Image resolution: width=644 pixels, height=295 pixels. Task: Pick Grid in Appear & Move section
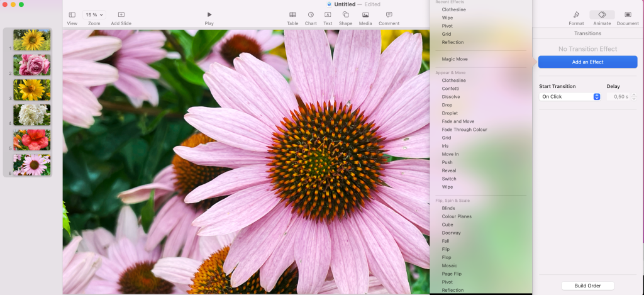[447, 138]
